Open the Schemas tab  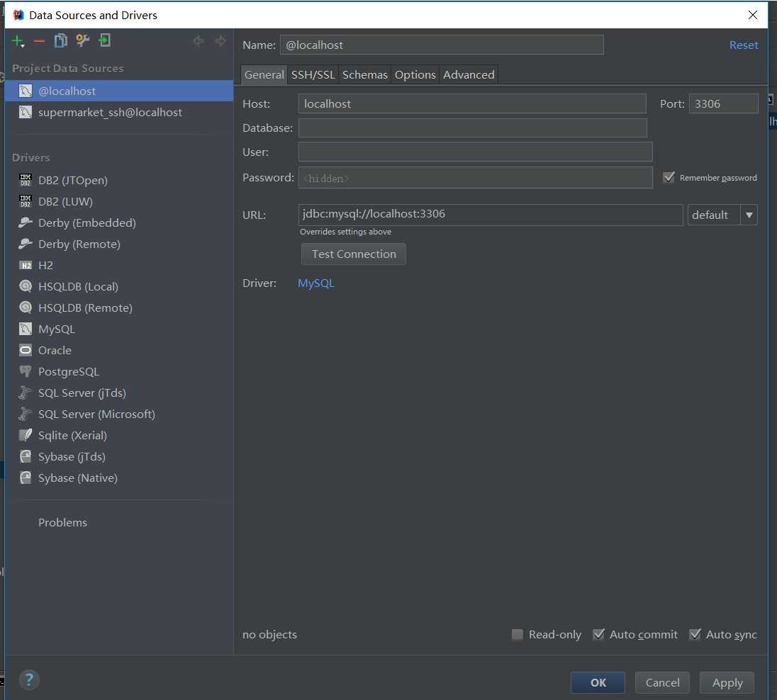point(364,75)
